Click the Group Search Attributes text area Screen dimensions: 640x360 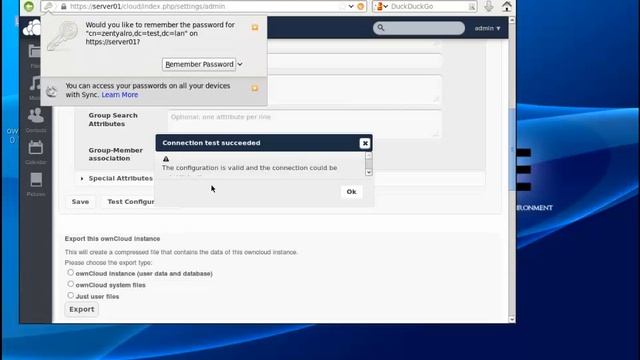304,124
